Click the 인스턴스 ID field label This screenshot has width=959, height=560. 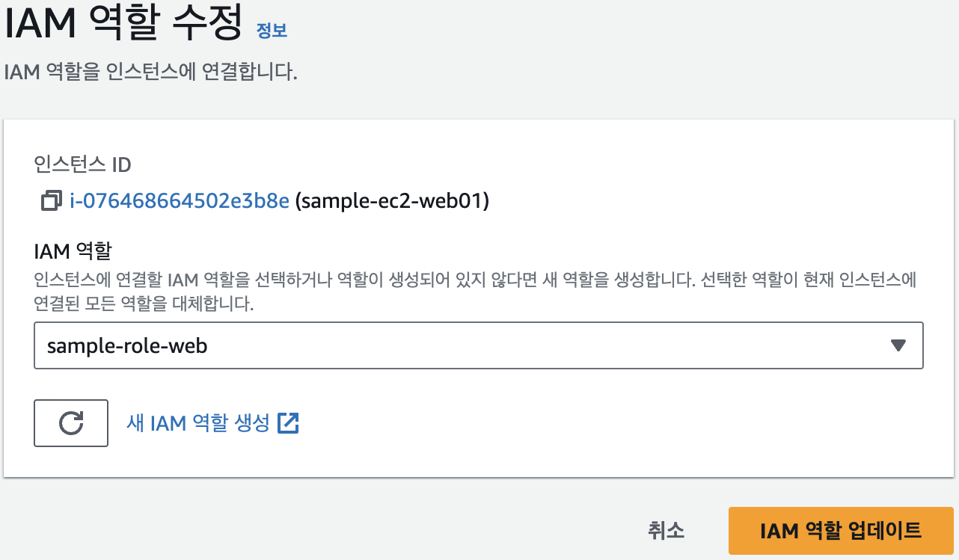(x=82, y=164)
